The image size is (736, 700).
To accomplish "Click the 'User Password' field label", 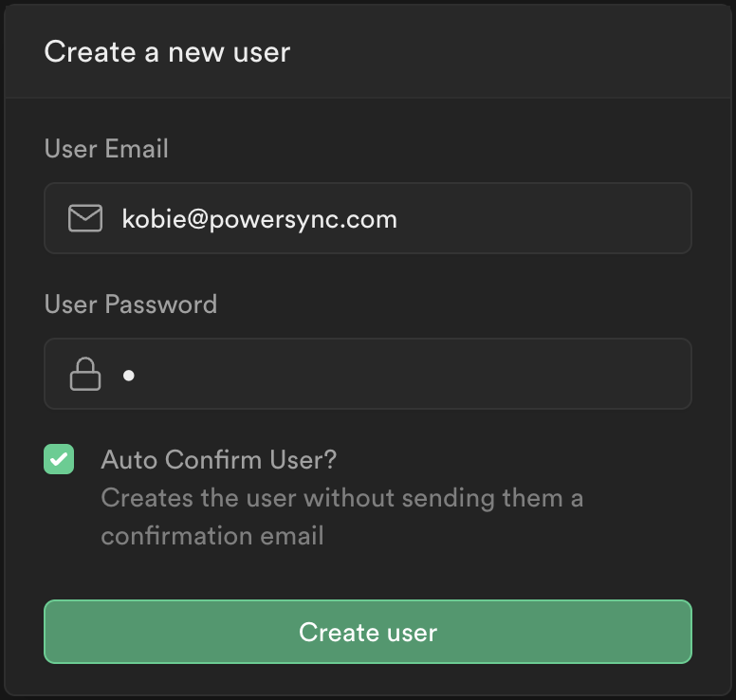I will coord(131,304).
